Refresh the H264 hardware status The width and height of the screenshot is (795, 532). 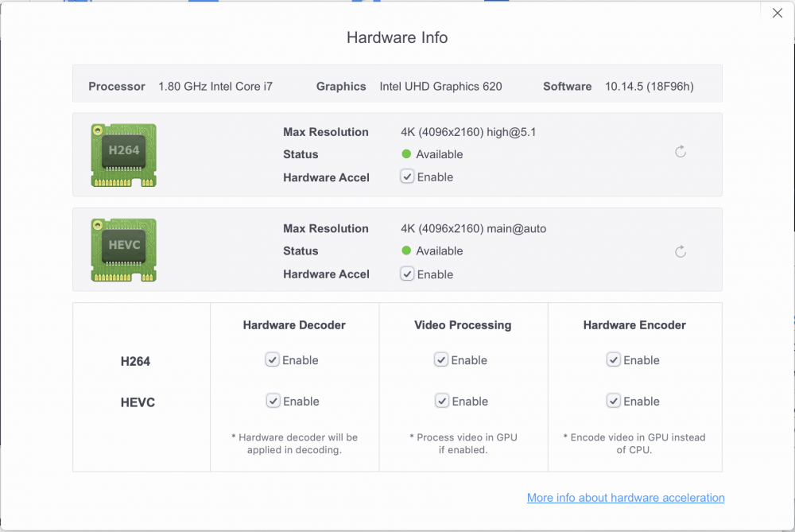(x=681, y=152)
